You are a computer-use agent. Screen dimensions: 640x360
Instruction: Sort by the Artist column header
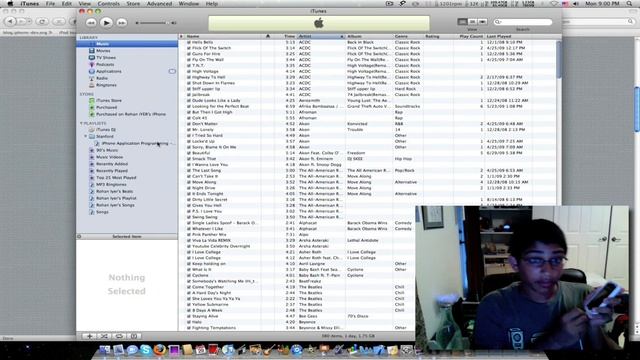[321, 36]
